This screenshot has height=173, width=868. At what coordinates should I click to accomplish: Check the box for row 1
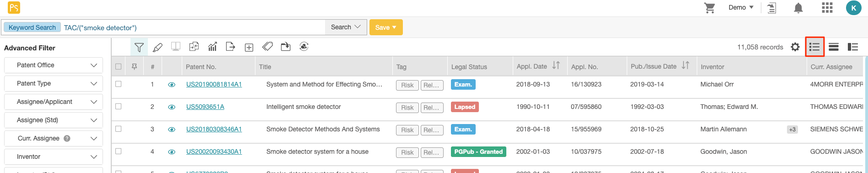(119, 84)
